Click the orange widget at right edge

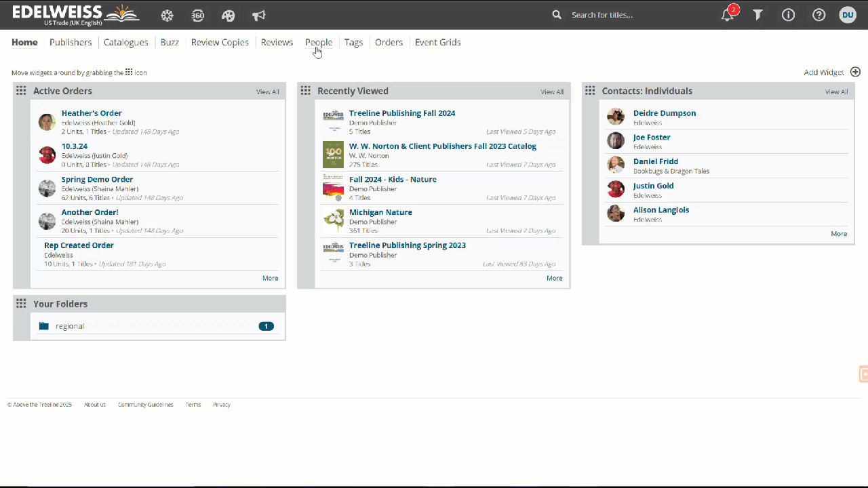click(x=863, y=373)
